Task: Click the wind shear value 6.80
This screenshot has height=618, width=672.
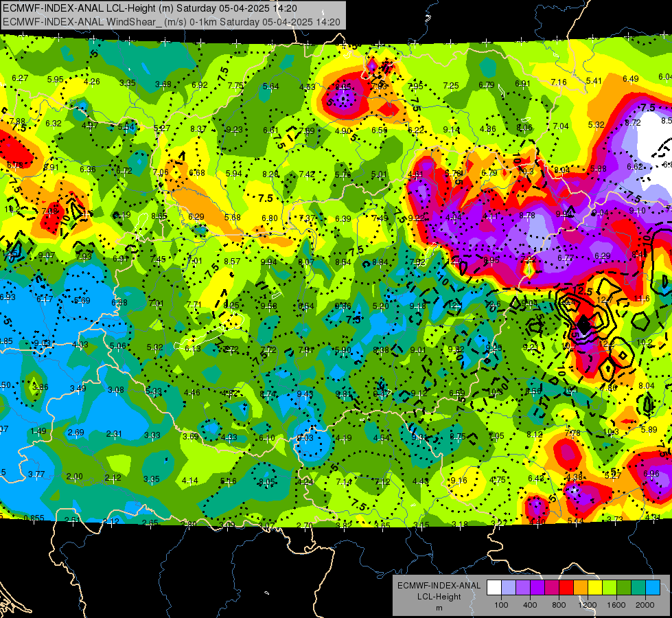Action: coord(270,218)
